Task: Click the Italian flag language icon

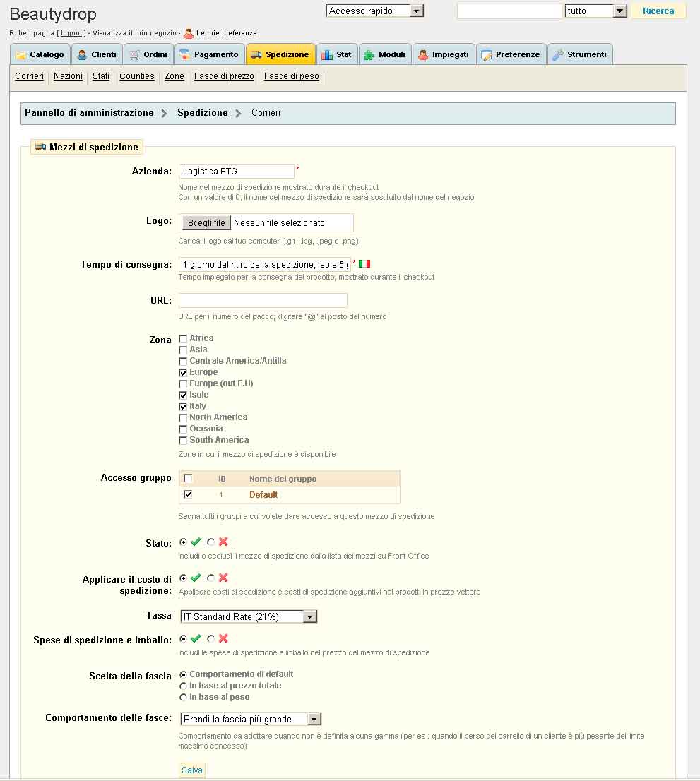Action: (x=364, y=263)
